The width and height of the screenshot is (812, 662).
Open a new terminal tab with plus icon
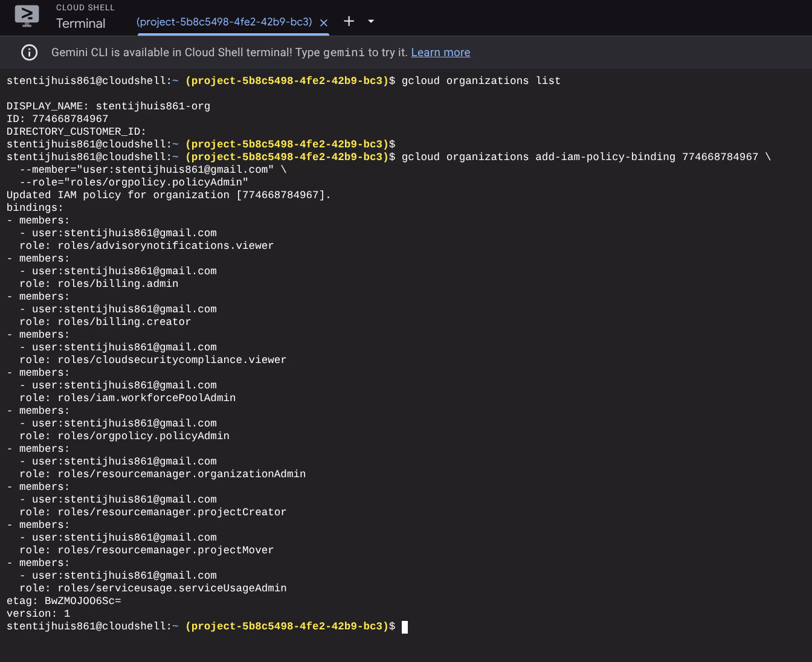(349, 22)
